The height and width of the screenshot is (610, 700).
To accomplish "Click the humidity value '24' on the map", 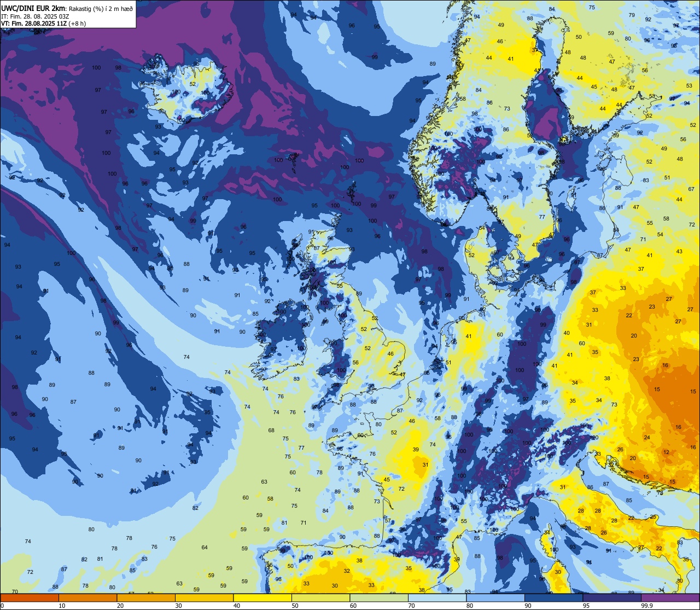I will (x=647, y=438).
